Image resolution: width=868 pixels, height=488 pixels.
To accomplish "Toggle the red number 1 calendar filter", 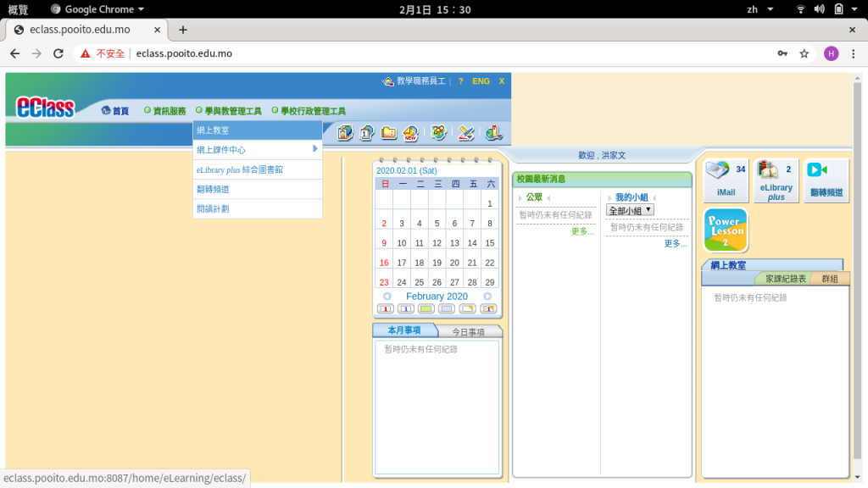I will pyautogui.click(x=386, y=308).
